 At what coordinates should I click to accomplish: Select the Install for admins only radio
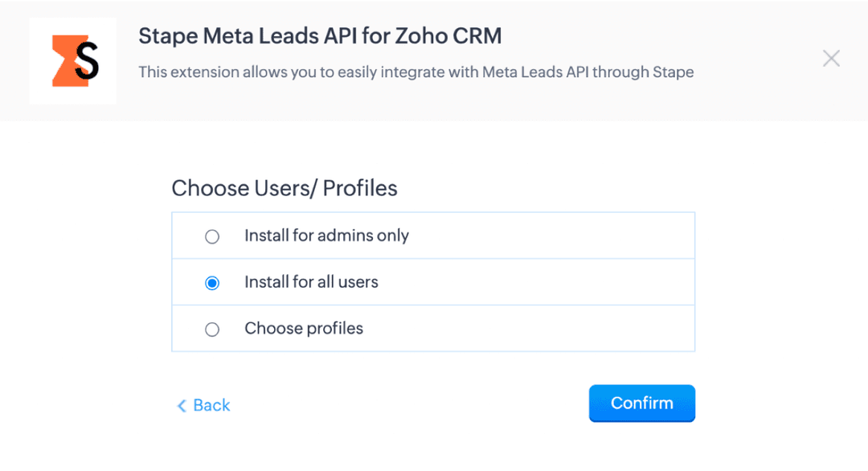tap(212, 235)
